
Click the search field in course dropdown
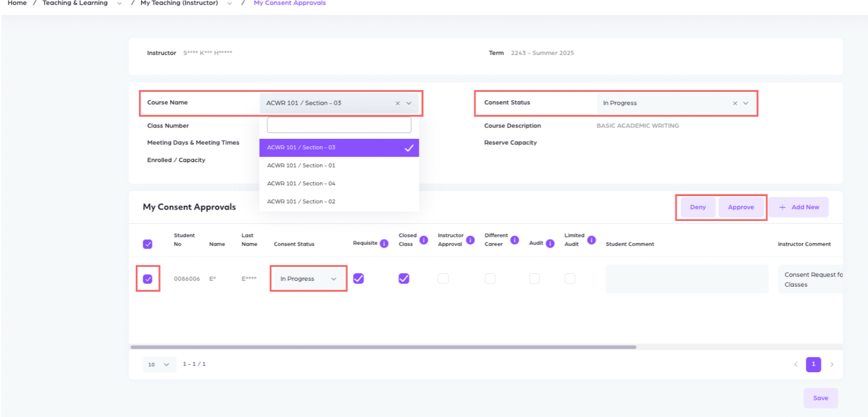click(x=339, y=125)
